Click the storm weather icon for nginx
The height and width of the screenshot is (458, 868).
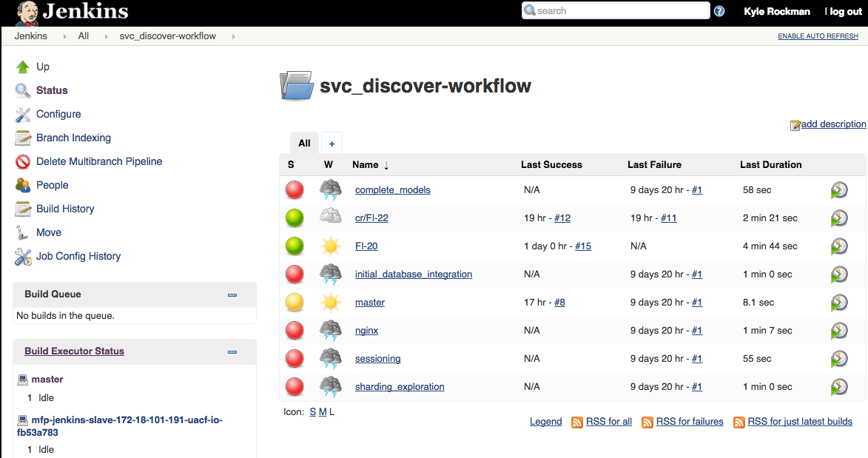click(x=331, y=331)
